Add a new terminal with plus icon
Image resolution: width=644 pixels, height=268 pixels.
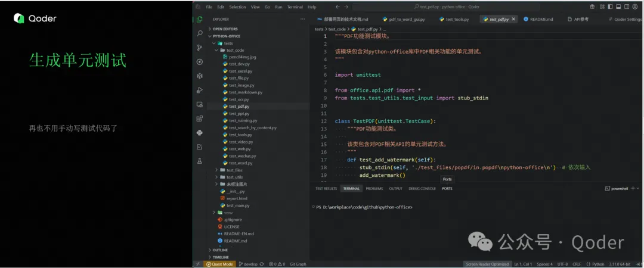633,188
